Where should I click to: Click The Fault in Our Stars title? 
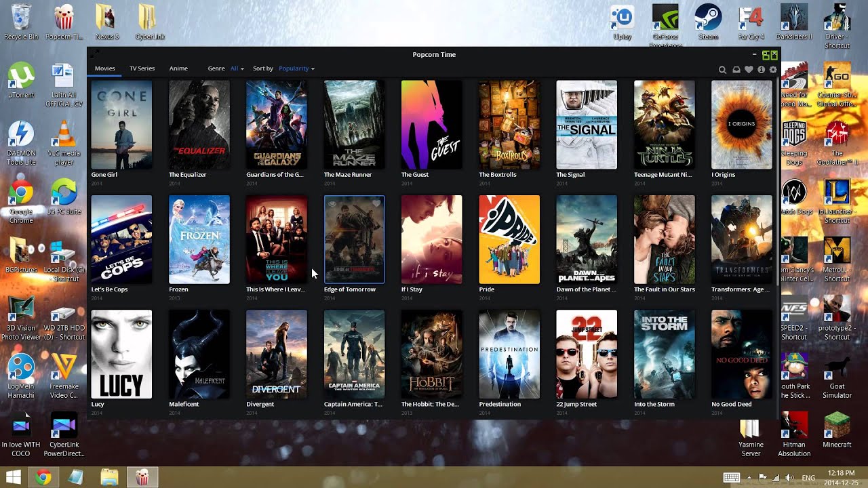[x=664, y=289]
